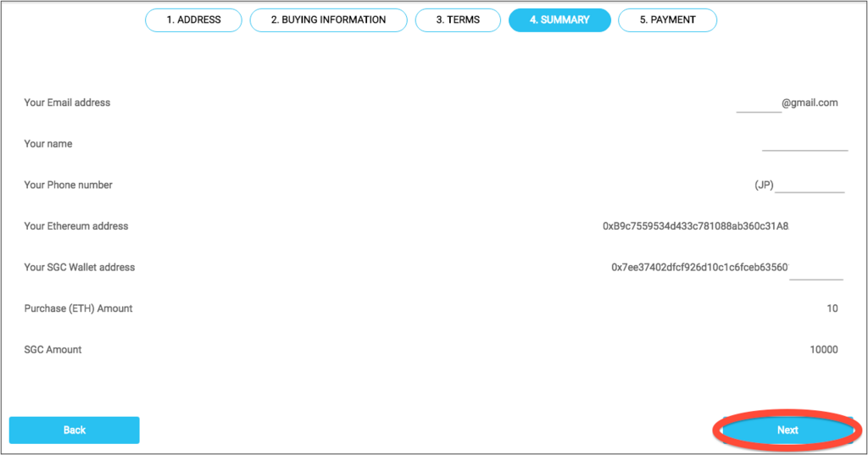Select the purchase amount value 10
868x455 pixels.
coord(832,308)
